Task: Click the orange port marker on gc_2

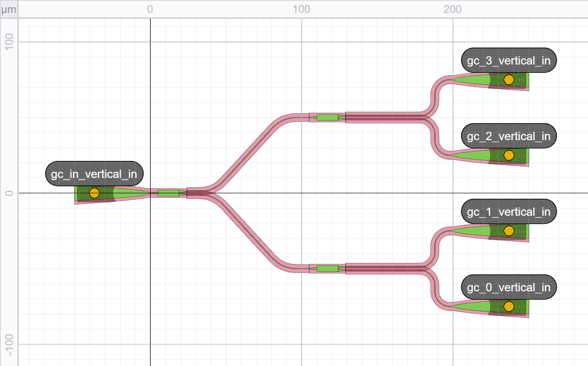Action: 508,155
